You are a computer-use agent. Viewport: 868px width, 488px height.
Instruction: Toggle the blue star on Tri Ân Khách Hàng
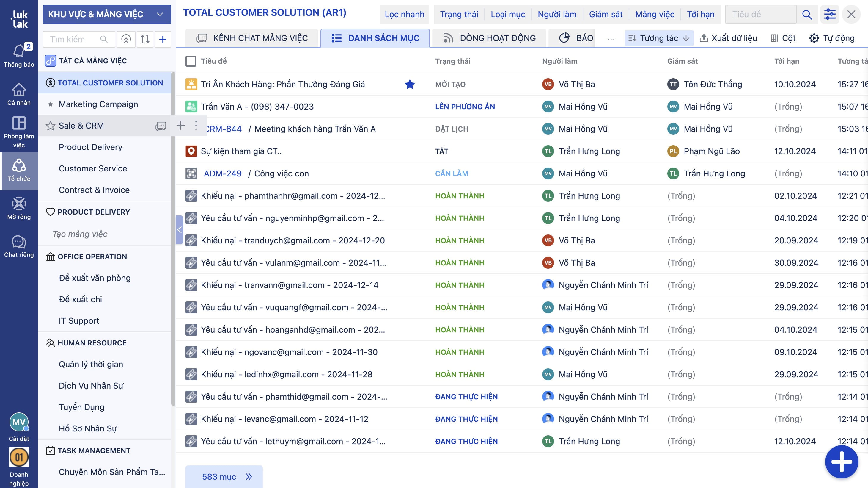[x=410, y=84]
